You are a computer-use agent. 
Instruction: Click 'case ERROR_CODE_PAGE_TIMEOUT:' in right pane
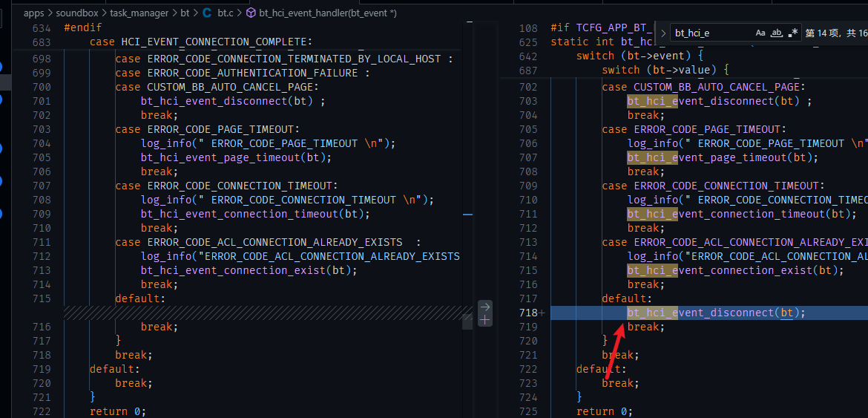pyautogui.click(x=694, y=129)
